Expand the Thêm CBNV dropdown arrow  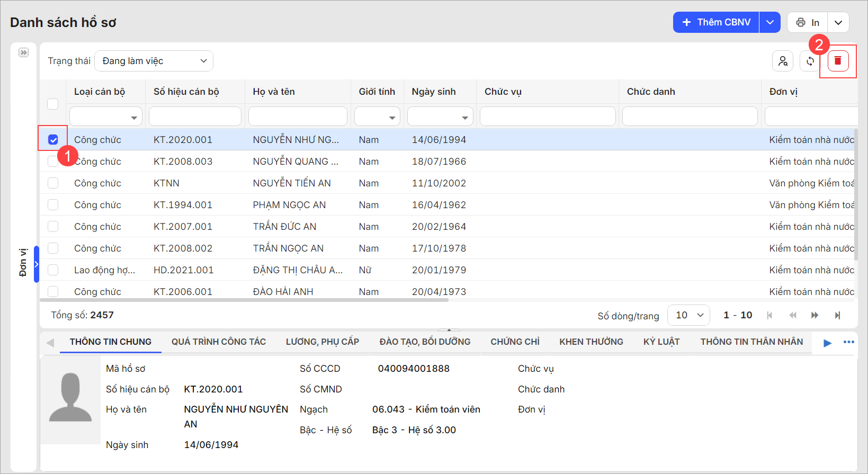[x=770, y=22]
